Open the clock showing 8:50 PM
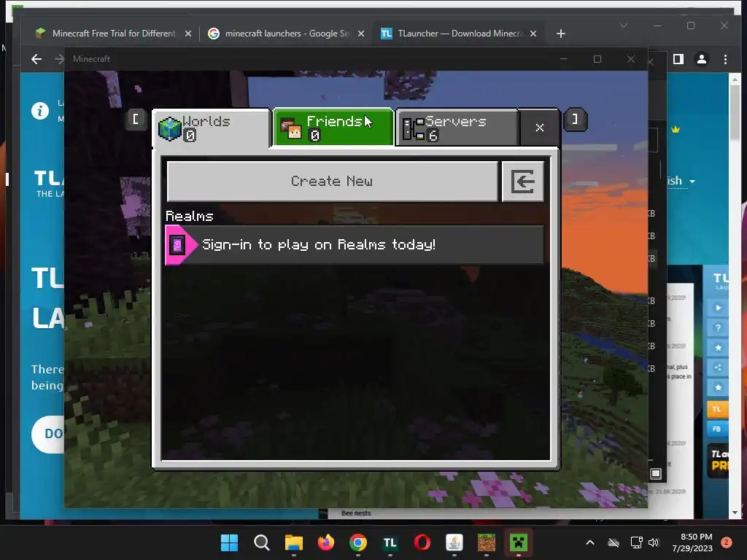The height and width of the screenshot is (560, 747). pos(692,542)
